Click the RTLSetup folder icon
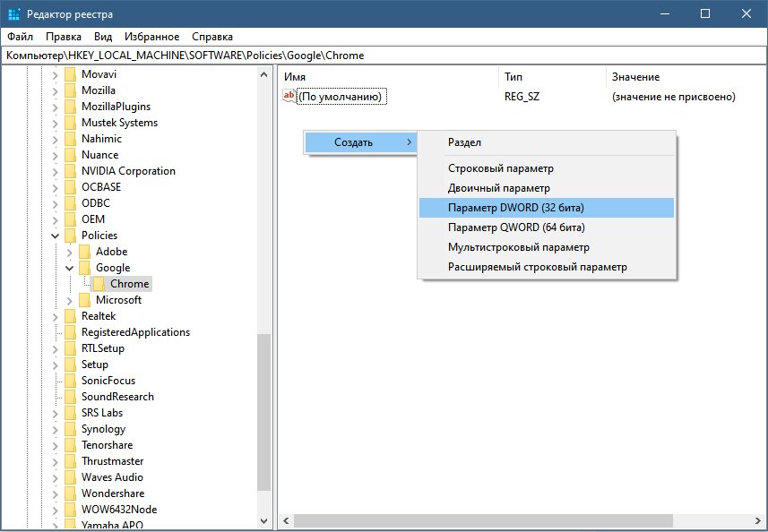The width and height of the screenshot is (768, 532). 71,349
